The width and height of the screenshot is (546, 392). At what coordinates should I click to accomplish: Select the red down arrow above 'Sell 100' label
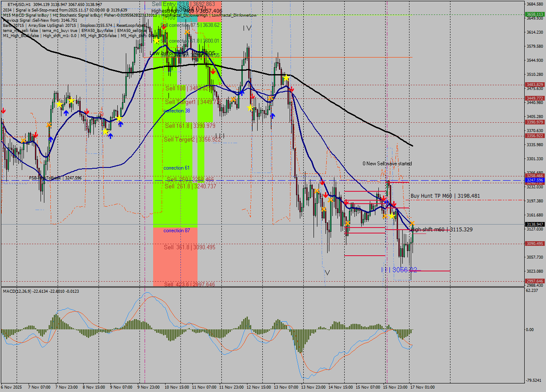click(x=212, y=72)
